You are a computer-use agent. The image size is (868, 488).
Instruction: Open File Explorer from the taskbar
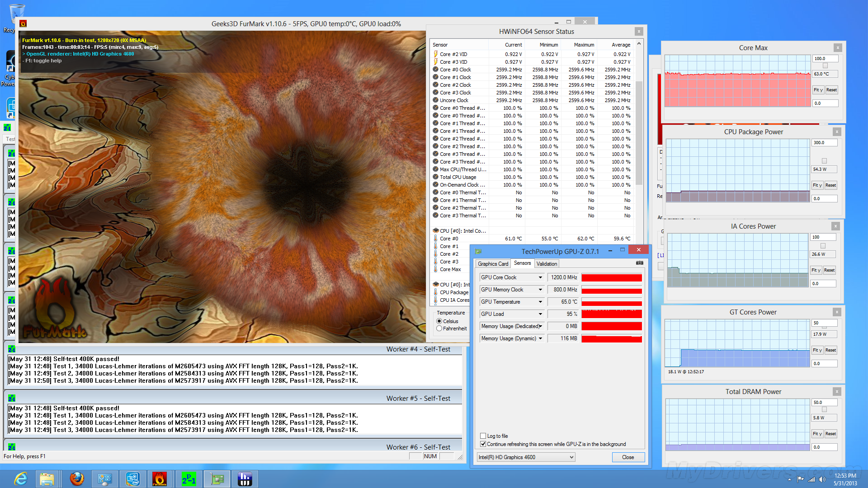point(47,479)
